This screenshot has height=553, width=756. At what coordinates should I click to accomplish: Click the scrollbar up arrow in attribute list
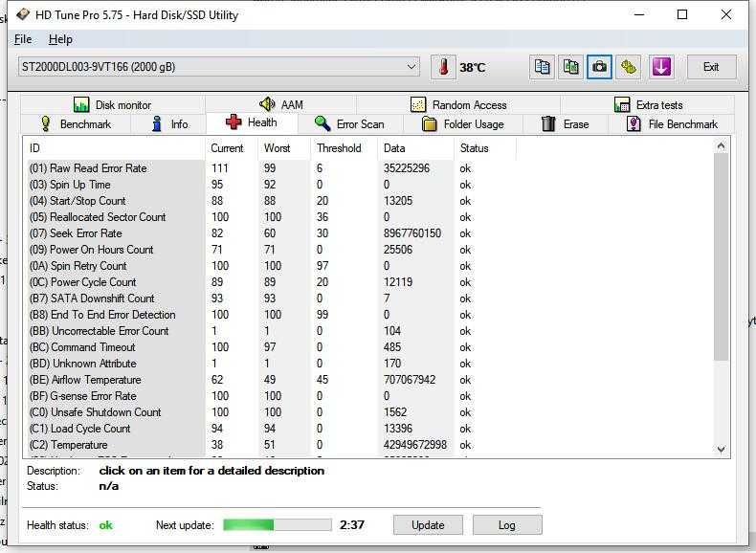(721, 145)
